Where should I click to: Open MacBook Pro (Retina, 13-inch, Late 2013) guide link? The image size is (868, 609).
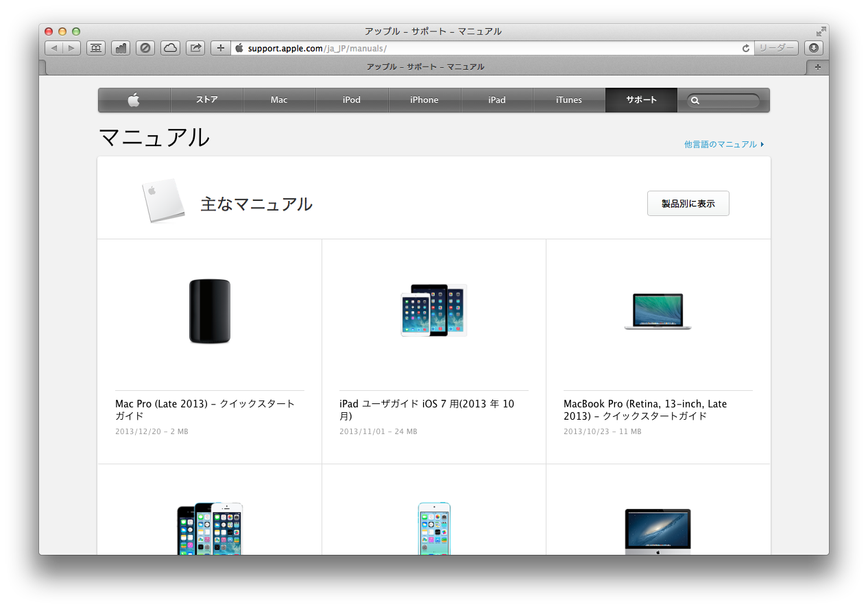coord(645,410)
